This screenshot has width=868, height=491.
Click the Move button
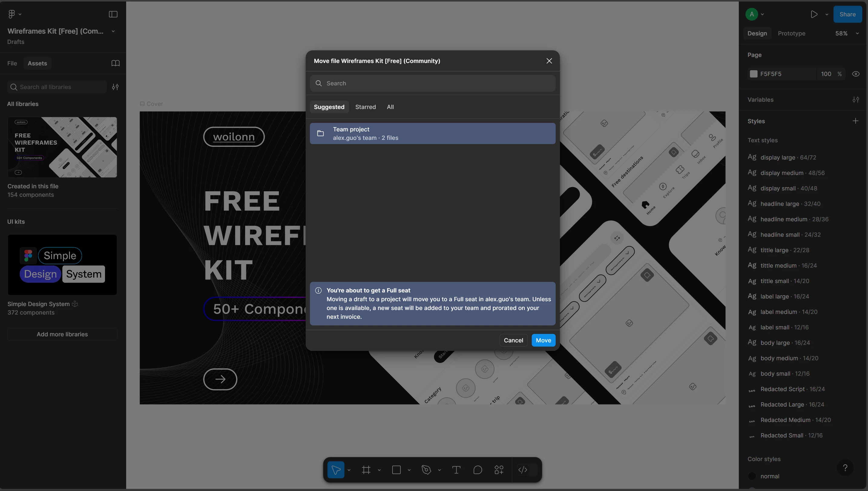[x=543, y=340]
